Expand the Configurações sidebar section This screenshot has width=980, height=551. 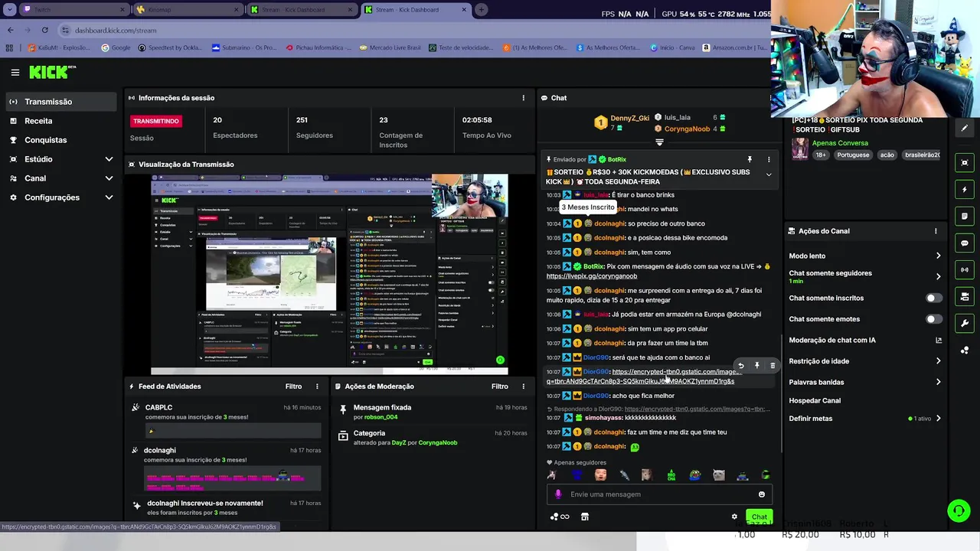[x=109, y=197]
